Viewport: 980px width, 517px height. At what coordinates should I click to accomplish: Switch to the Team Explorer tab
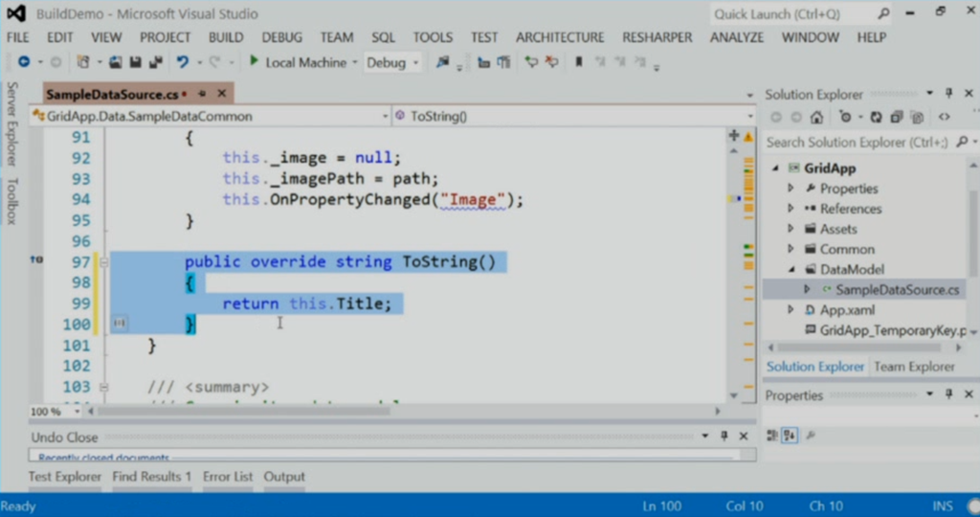click(x=914, y=367)
